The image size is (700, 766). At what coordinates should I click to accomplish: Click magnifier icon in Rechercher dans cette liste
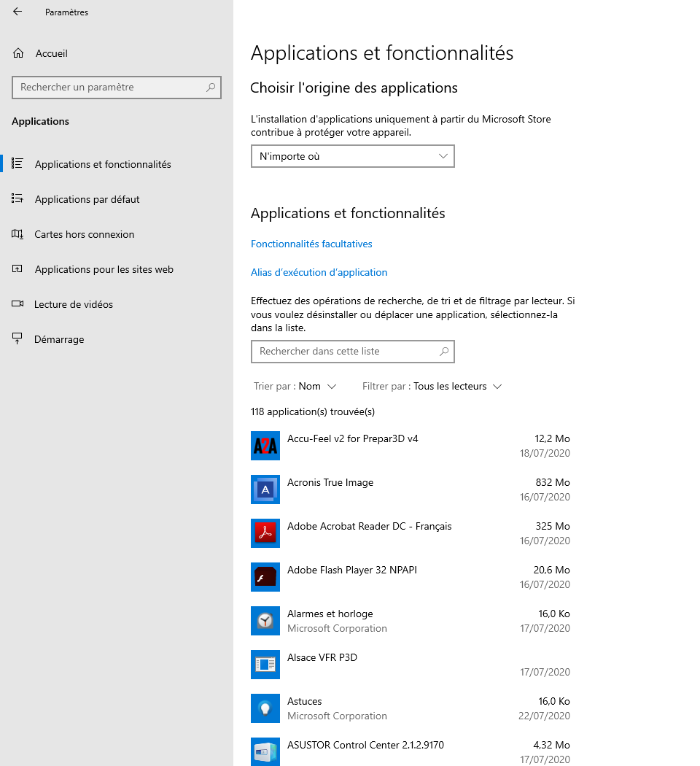click(444, 352)
